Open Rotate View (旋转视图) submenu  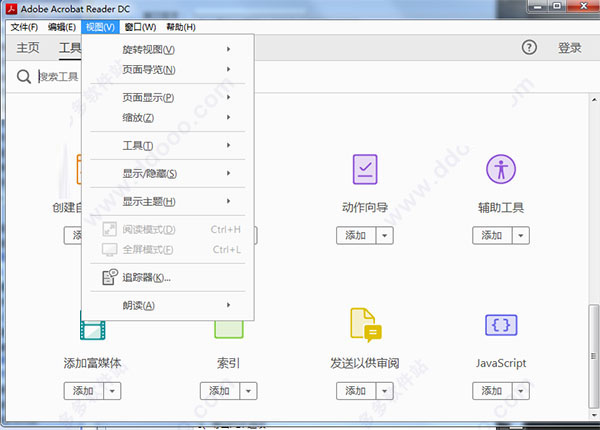tap(168, 49)
